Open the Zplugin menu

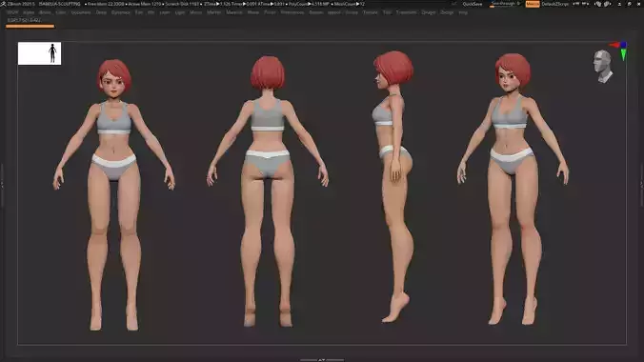tap(429, 12)
